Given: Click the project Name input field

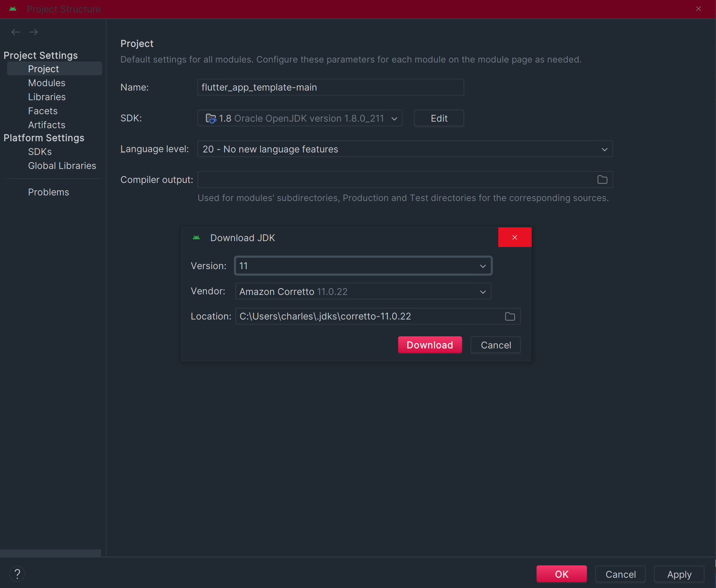Looking at the screenshot, I should 330,87.
